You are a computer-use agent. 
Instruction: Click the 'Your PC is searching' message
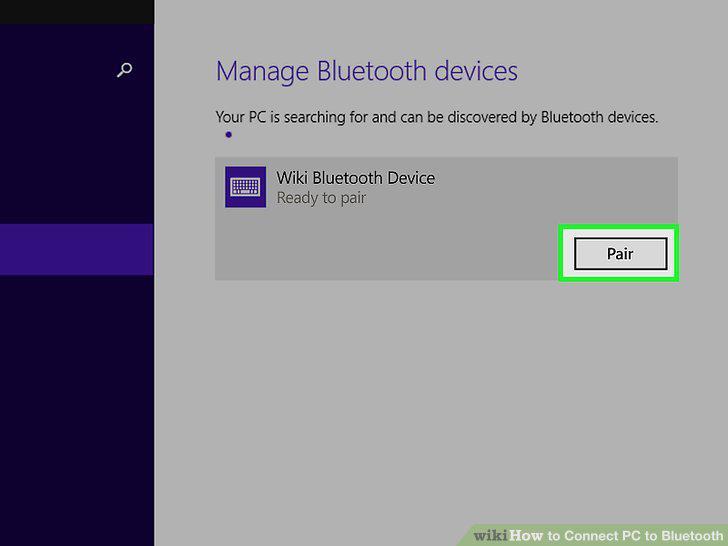[x=436, y=117]
